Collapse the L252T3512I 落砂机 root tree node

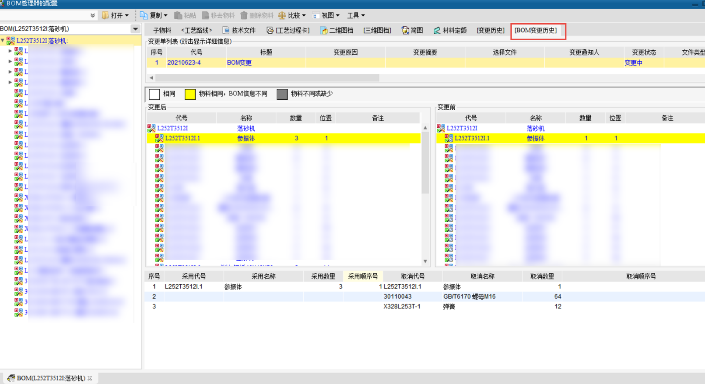(x=3, y=40)
